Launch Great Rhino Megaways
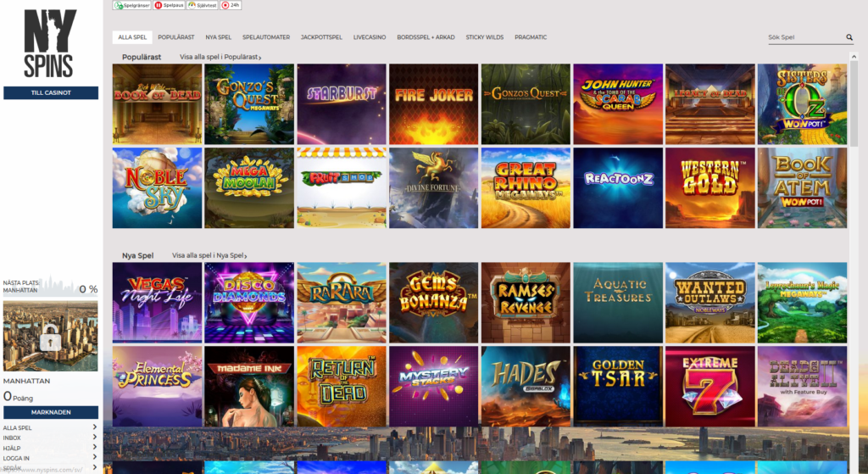This screenshot has width=868, height=474. coord(526,187)
